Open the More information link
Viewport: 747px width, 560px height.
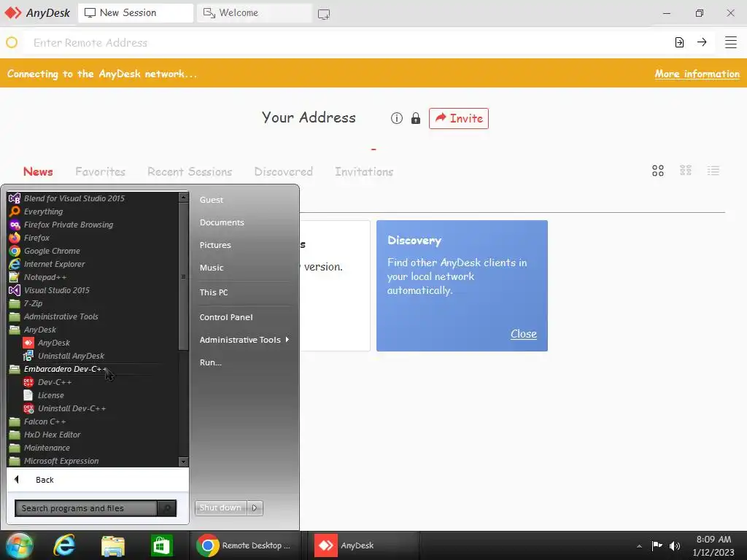click(697, 74)
